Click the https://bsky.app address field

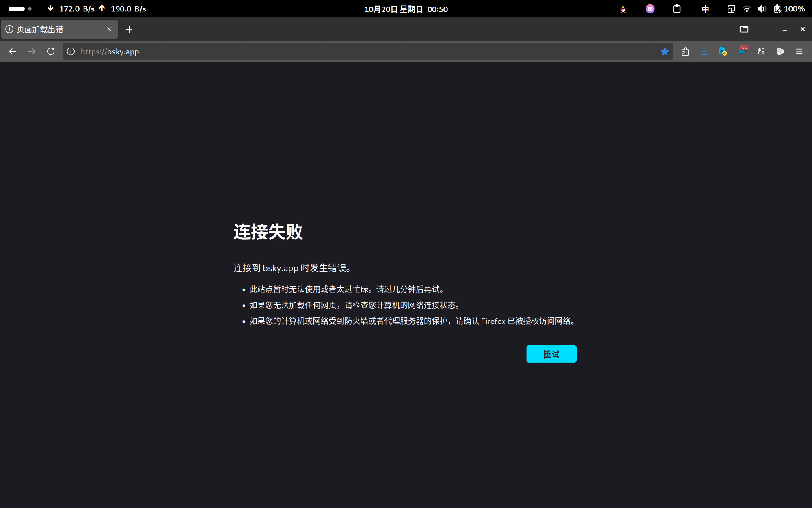367,52
